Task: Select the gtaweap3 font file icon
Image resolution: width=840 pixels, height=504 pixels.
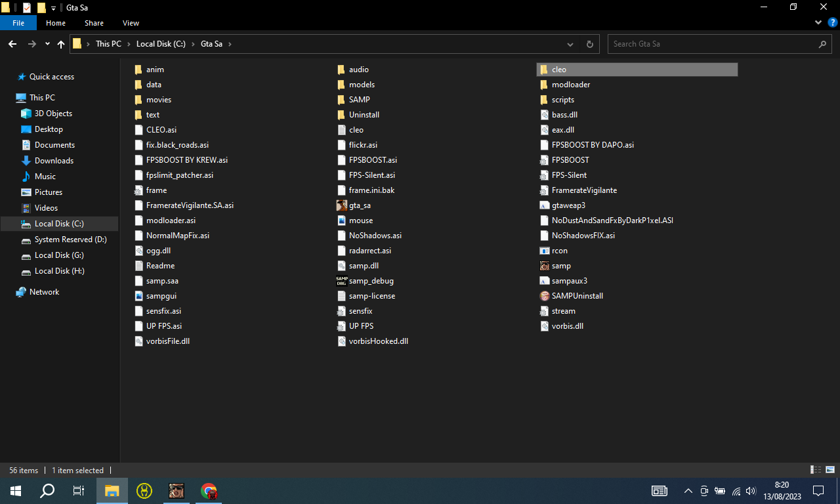Action: pos(544,205)
